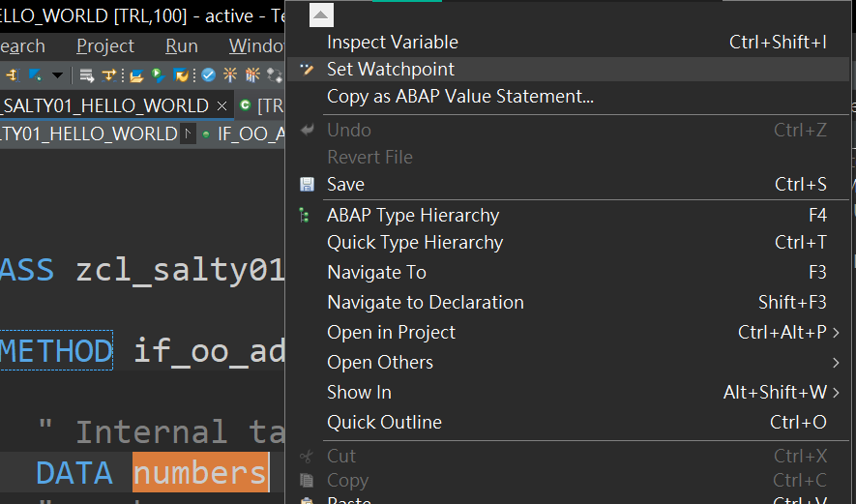Open the black toolbar dropdown arrow
Screen dimensions: 856x504
pos(57,74)
